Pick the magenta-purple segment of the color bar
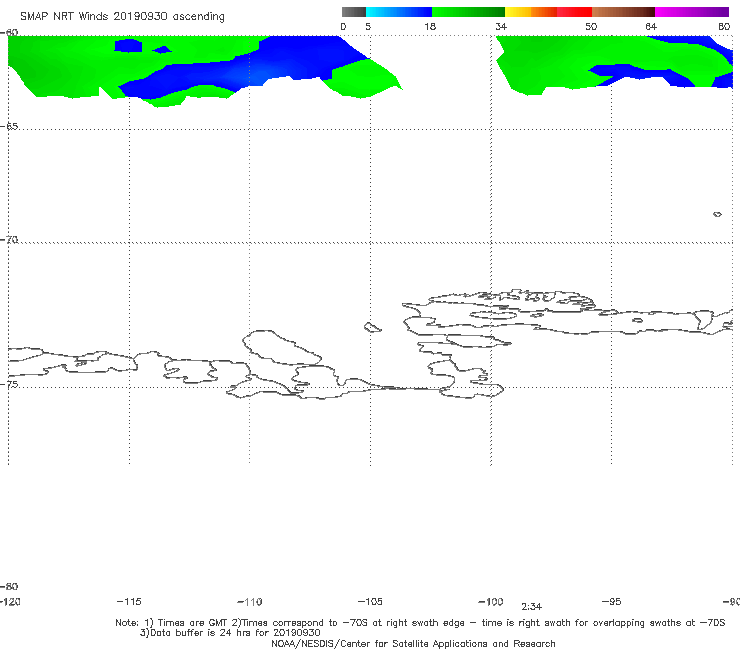 point(692,12)
